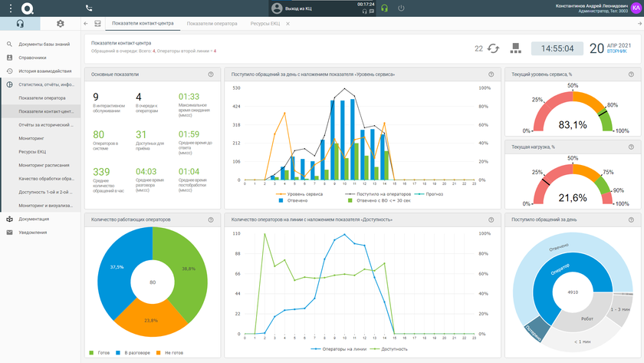The height and width of the screenshot is (363, 644).
Task: Open the main menu with three dots
Action: click(10, 8)
